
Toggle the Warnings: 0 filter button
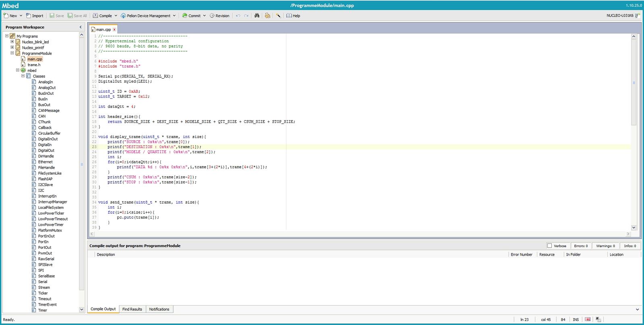[x=605, y=246]
